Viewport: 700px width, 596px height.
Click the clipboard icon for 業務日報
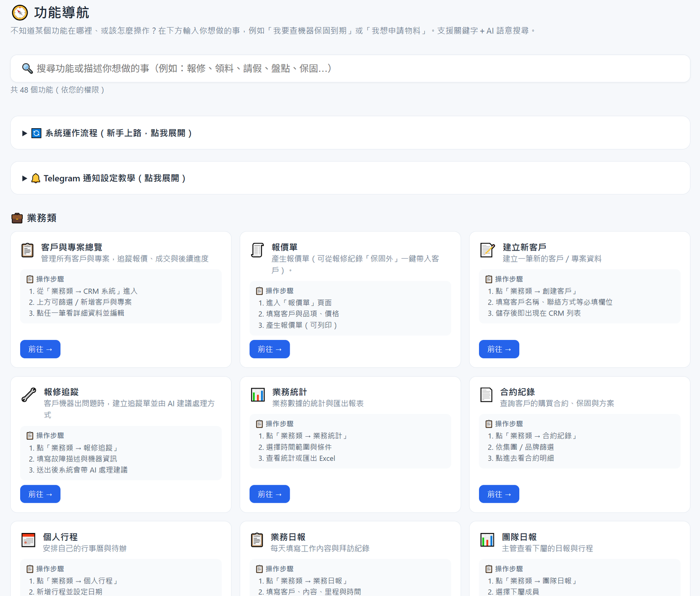[x=257, y=540]
